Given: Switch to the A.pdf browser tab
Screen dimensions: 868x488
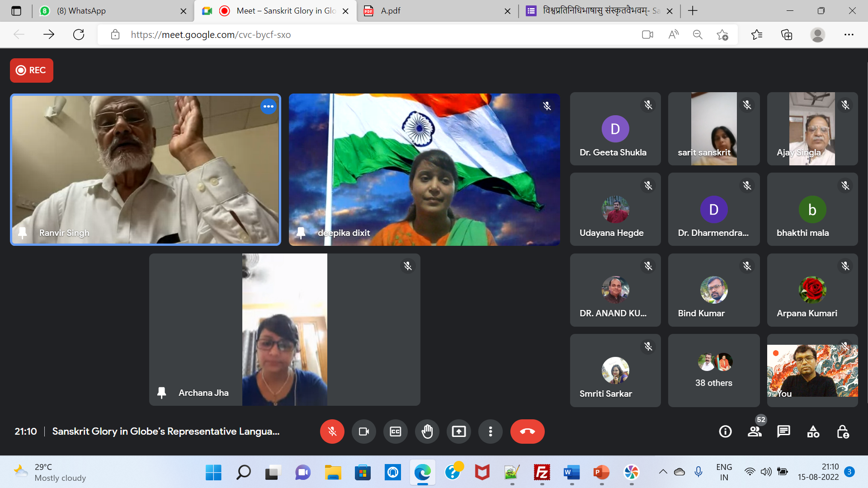Looking at the screenshot, I should pyautogui.click(x=391, y=11).
